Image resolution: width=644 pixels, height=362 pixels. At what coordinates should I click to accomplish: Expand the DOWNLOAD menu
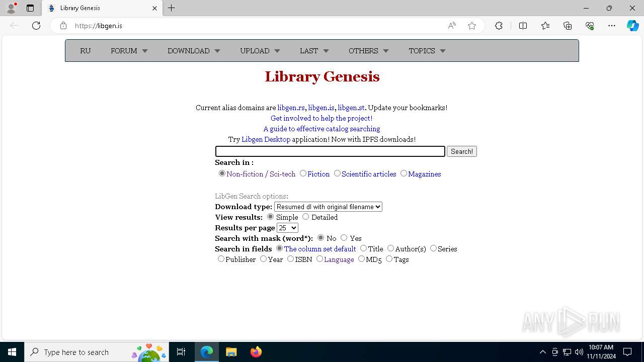pos(194,51)
